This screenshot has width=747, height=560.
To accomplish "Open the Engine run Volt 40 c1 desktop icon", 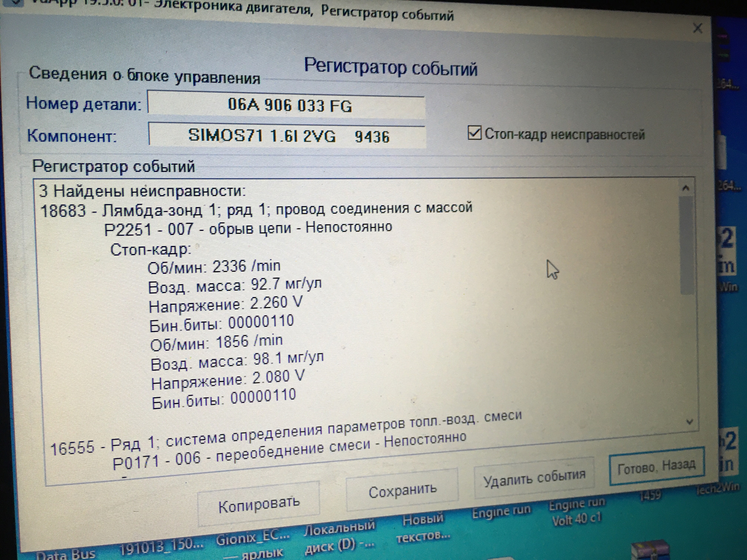I will click(x=577, y=511).
